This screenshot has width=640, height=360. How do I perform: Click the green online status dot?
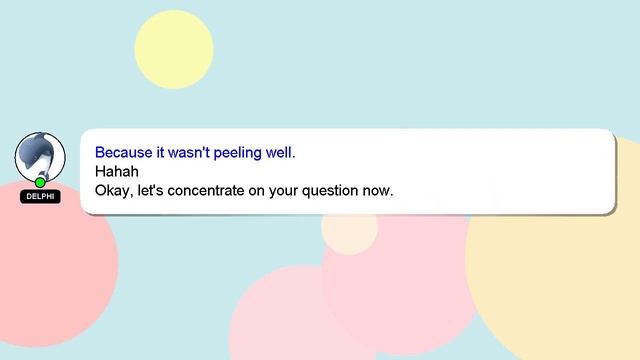40,182
